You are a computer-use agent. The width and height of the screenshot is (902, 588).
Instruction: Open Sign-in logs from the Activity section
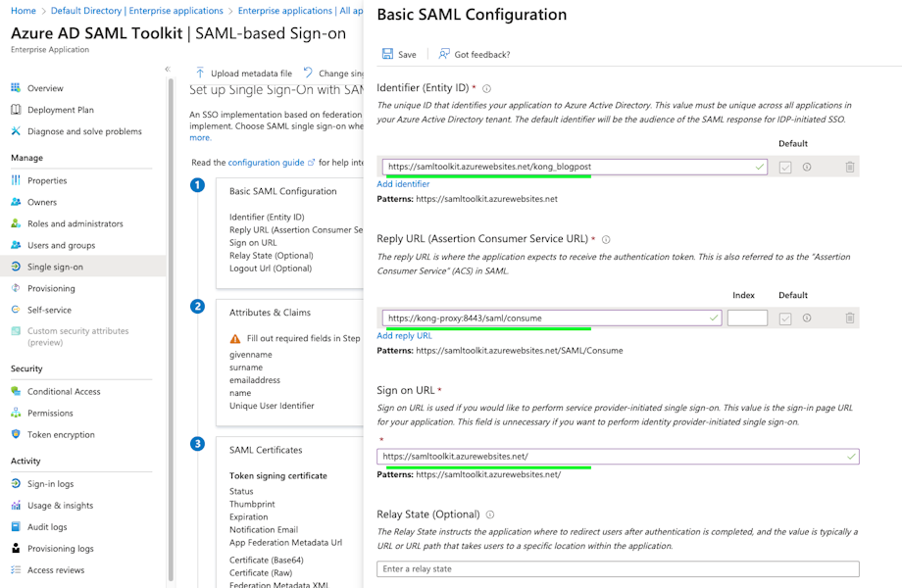tap(54, 483)
